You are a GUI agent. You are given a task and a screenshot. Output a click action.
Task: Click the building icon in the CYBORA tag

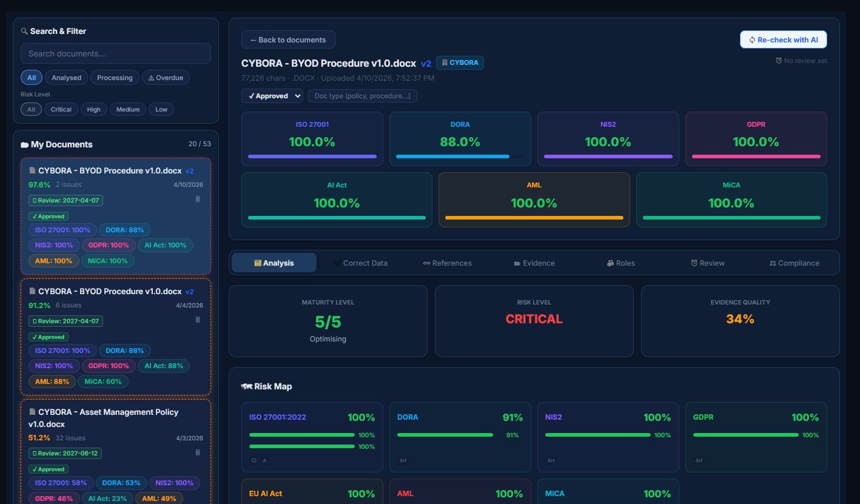pos(445,62)
